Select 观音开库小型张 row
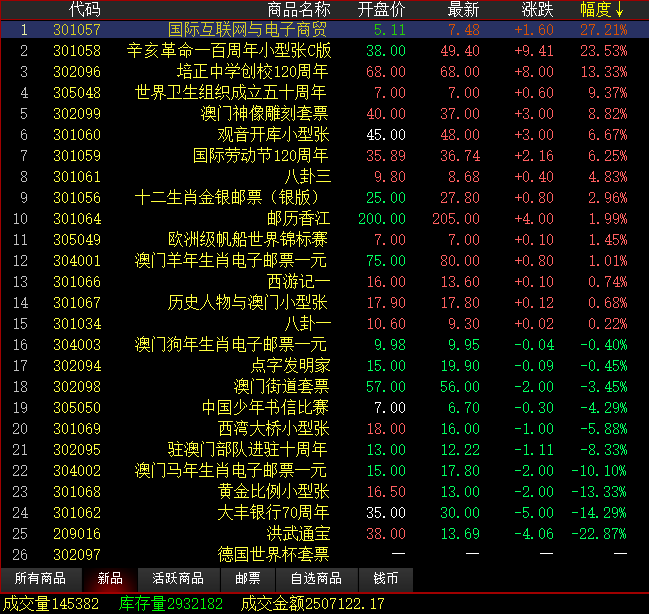 (324, 135)
